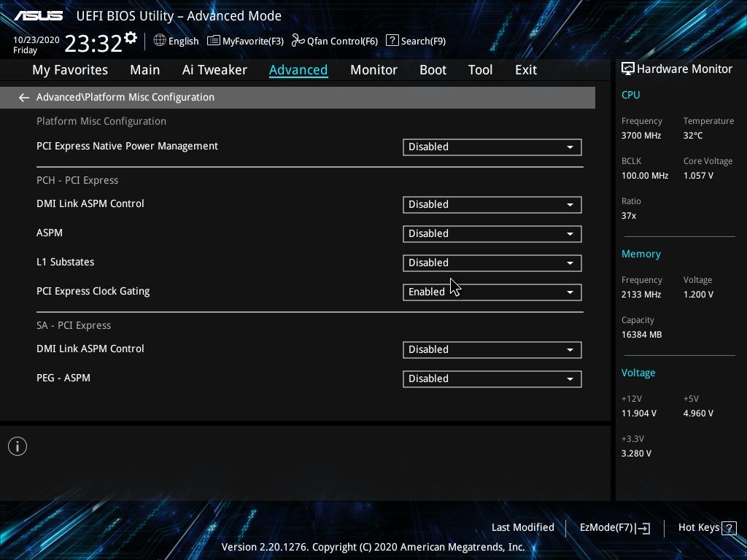Click Ratio value 37x
Screen dimensions: 747x560
tap(628, 216)
